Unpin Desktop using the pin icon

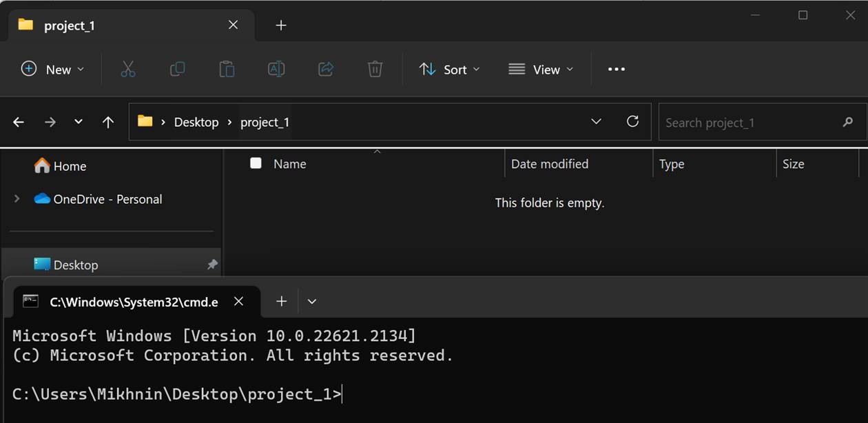pyautogui.click(x=212, y=265)
